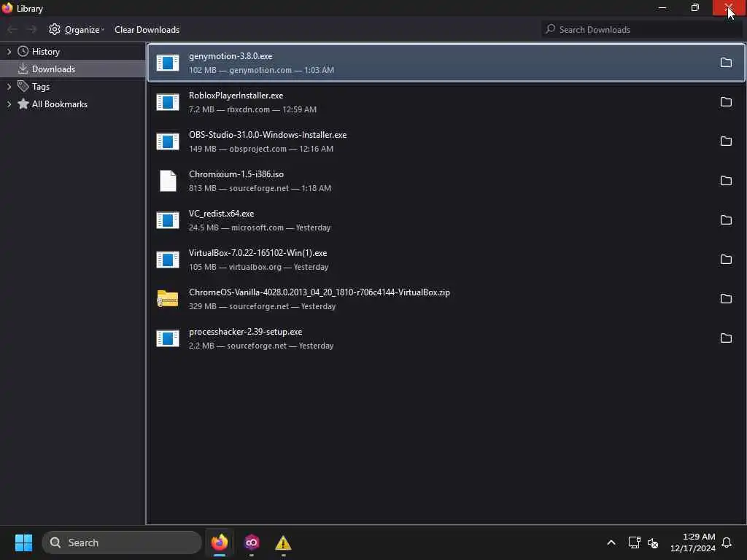Click '149 MB — obsproject.com — 12:16 AM' details
747x560 pixels.
pyautogui.click(x=261, y=149)
